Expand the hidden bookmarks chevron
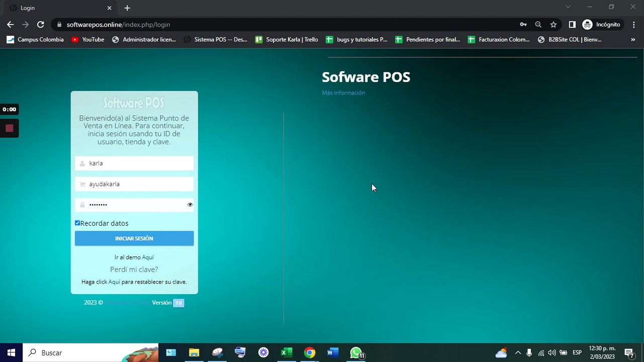The width and height of the screenshot is (644, 362). click(x=633, y=39)
